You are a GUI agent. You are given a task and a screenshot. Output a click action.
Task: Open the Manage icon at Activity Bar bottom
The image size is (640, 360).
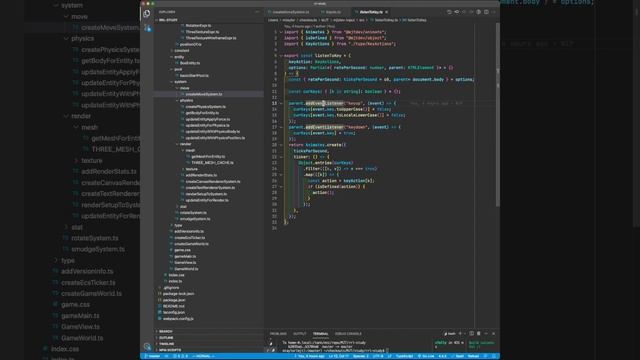point(147,347)
